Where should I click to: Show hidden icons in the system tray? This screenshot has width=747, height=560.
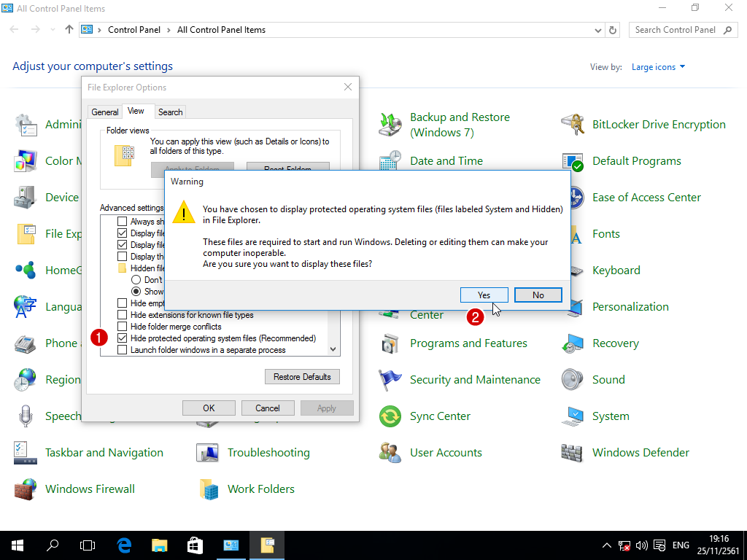(607, 545)
